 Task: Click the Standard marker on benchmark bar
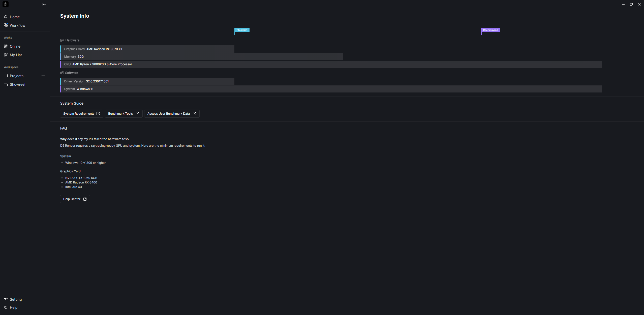(242, 30)
